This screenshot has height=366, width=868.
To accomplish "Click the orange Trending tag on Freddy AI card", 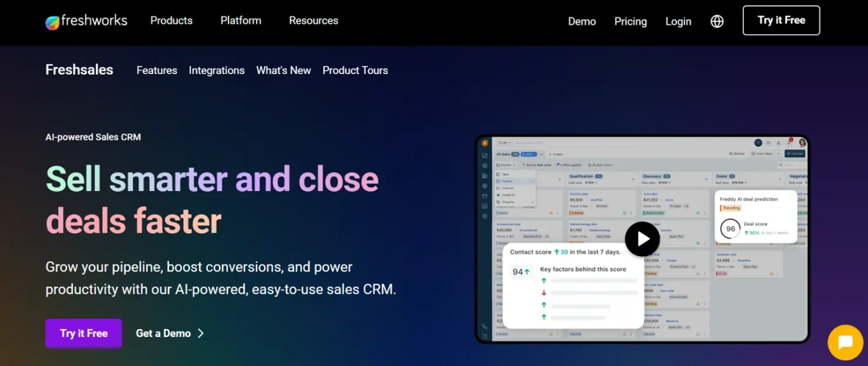I will [731, 208].
